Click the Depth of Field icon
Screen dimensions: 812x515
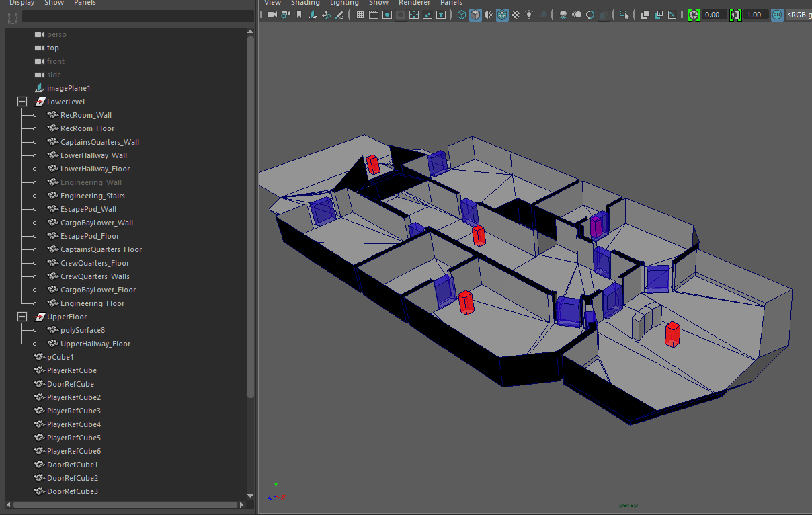[x=604, y=15]
